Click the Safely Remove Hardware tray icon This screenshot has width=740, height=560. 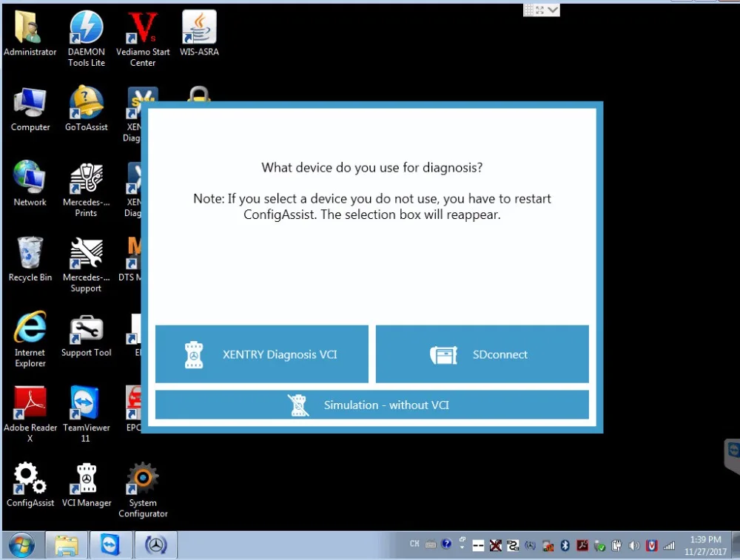[x=600, y=546]
